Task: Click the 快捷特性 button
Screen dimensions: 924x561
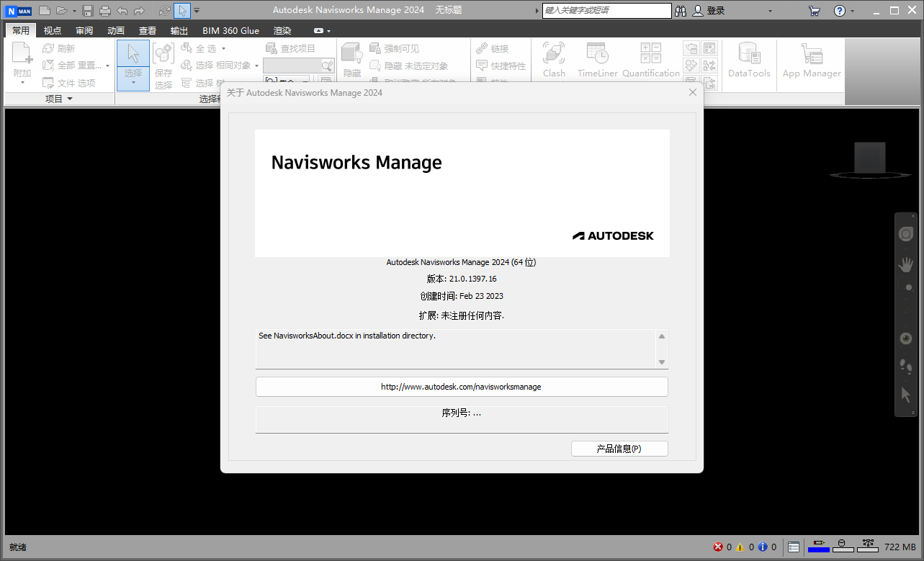Action: point(501,66)
